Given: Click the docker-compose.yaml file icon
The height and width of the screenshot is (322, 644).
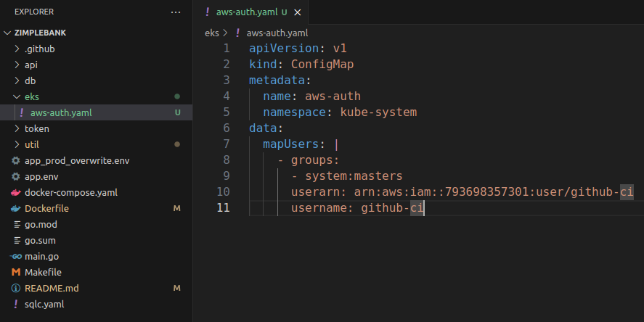Looking at the screenshot, I should [16, 192].
